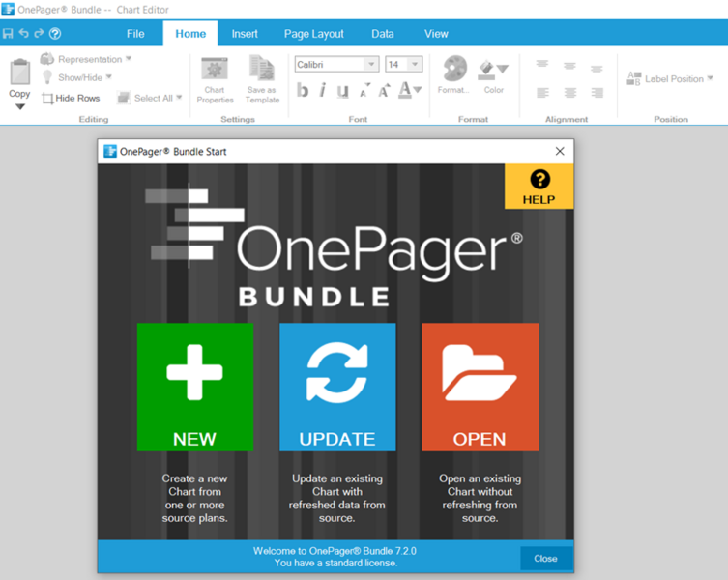Switch to the Home ribbon tab
Image resolution: width=728 pixels, height=580 pixels.
190,34
